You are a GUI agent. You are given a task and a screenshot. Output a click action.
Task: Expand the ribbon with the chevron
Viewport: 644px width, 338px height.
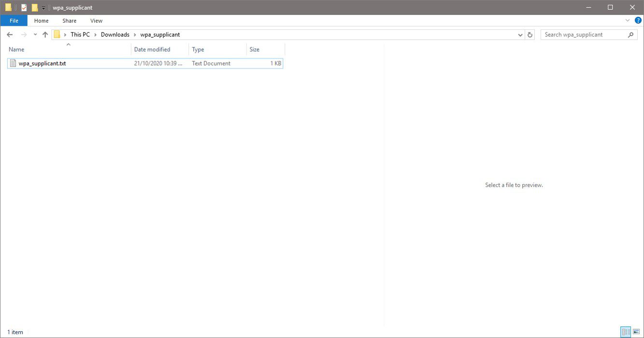(628, 20)
